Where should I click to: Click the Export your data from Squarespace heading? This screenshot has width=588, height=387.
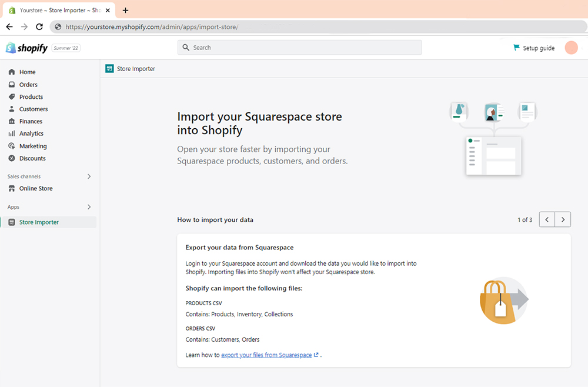(240, 248)
